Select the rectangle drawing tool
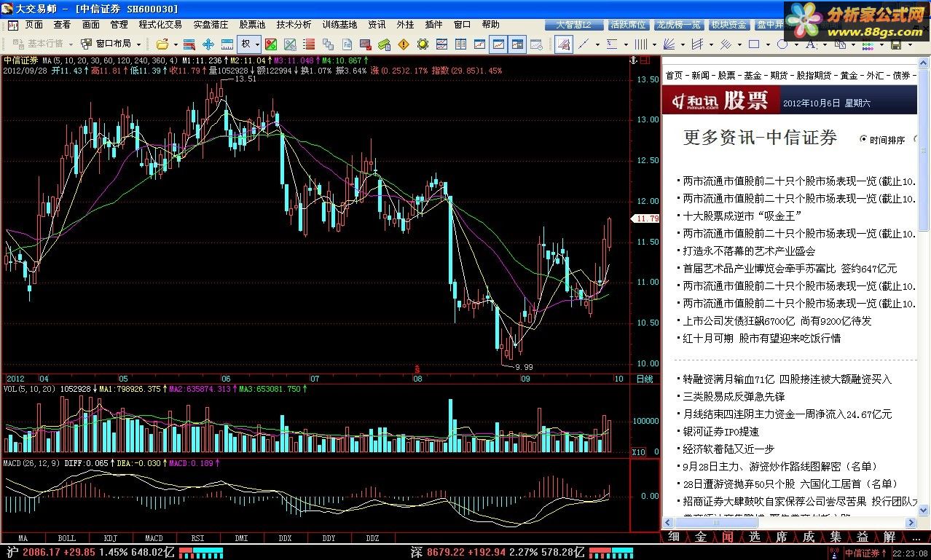The height and width of the screenshot is (560, 931). tap(754, 44)
